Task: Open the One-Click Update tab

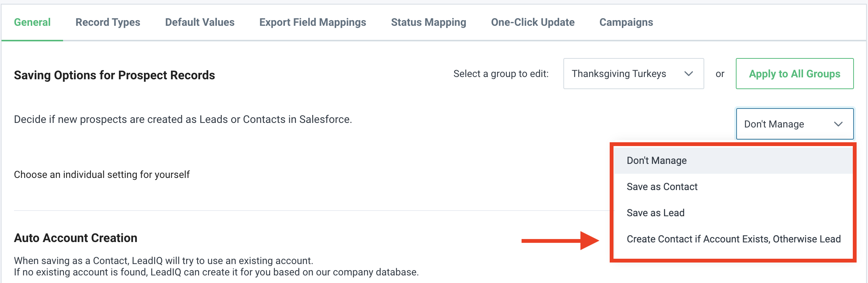Action: 533,22
